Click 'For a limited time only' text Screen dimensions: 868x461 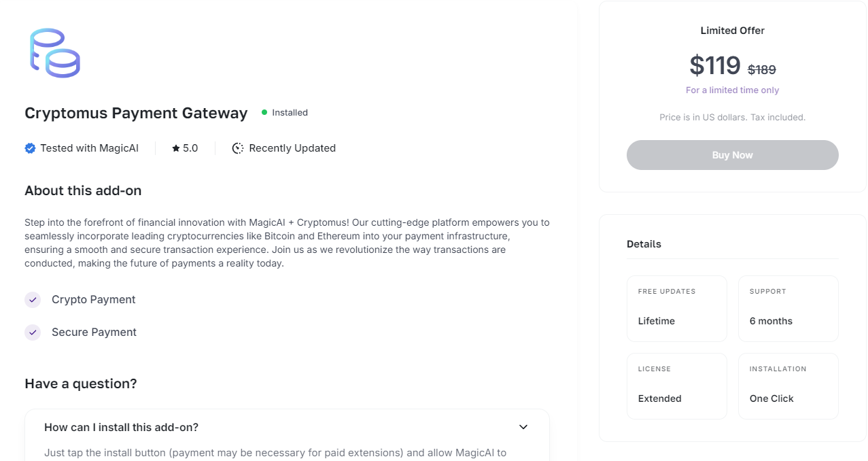coord(732,90)
